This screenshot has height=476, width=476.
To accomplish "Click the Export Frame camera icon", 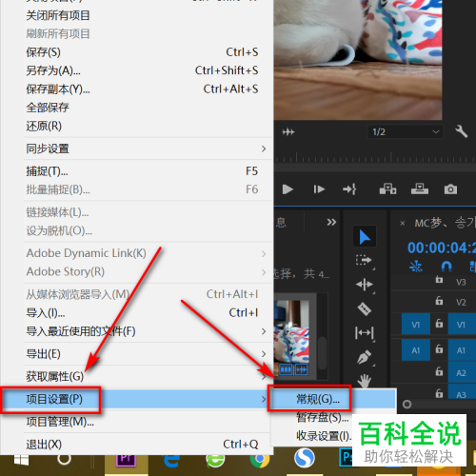I will 450,189.
